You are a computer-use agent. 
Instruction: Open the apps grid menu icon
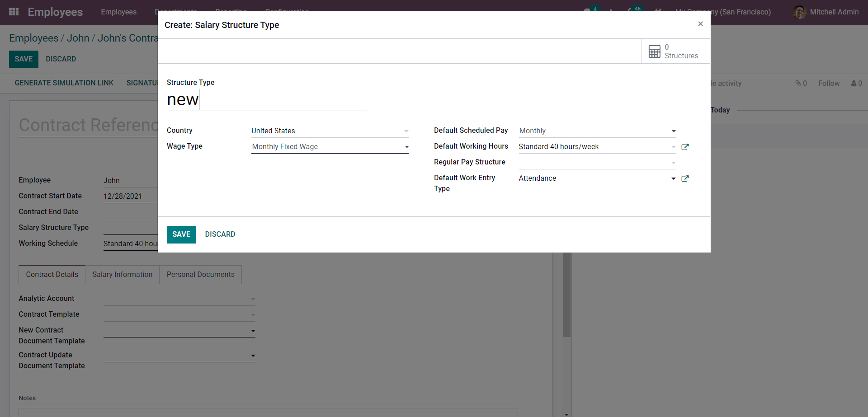coord(14,12)
